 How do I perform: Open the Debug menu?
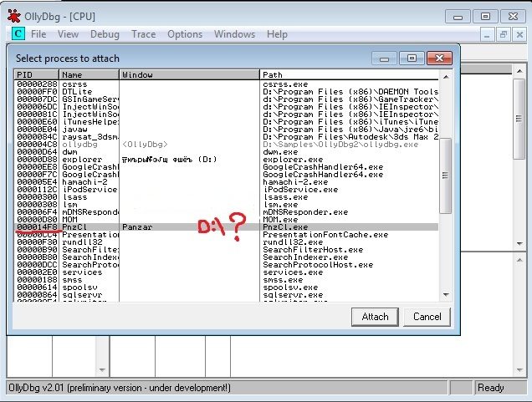105,34
